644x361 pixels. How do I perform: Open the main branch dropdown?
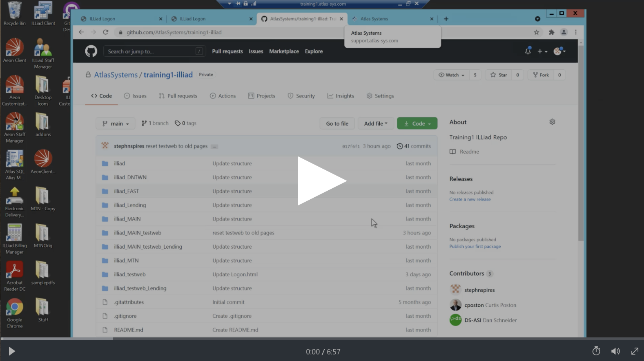click(x=116, y=124)
